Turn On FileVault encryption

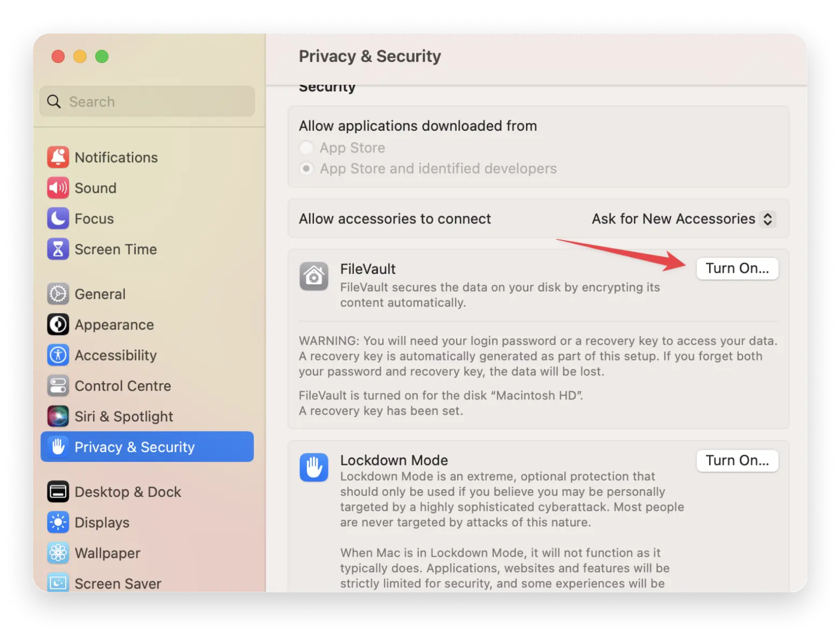click(x=737, y=268)
